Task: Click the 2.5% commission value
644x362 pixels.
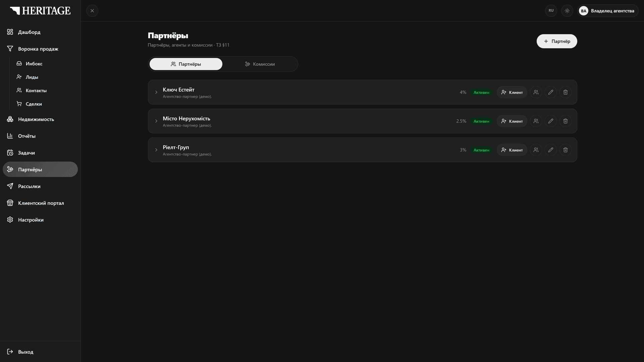Action: (x=461, y=121)
